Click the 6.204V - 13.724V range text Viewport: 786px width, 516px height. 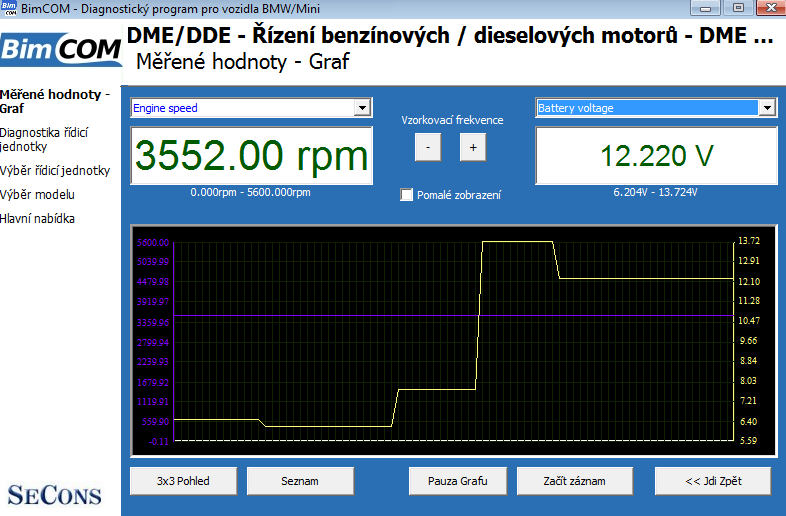655,192
